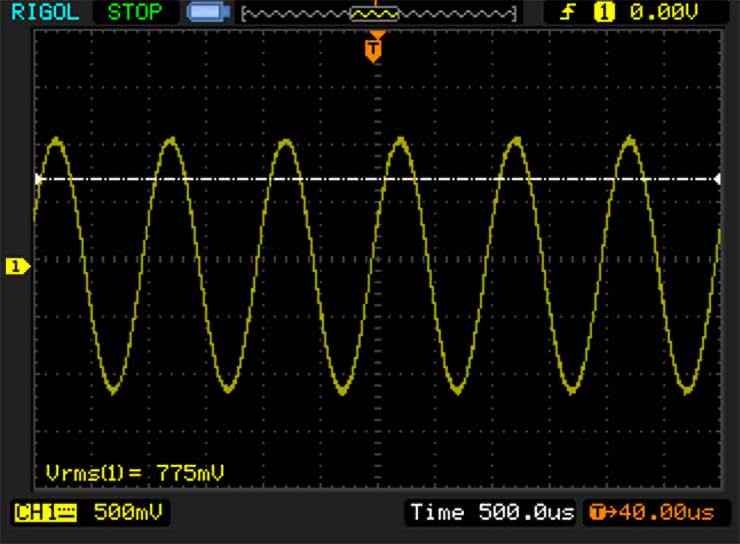Click the yellow channel 1 ground marker

17,265
